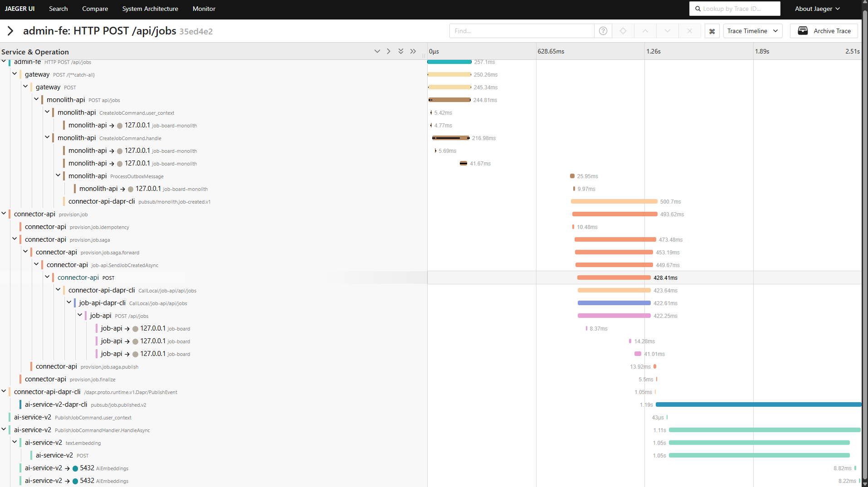868x487 pixels.
Task: Clear the find search with X icon
Action: (x=689, y=31)
